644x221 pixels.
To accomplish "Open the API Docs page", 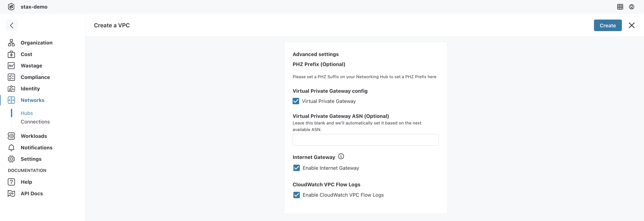I will (x=32, y=193).
